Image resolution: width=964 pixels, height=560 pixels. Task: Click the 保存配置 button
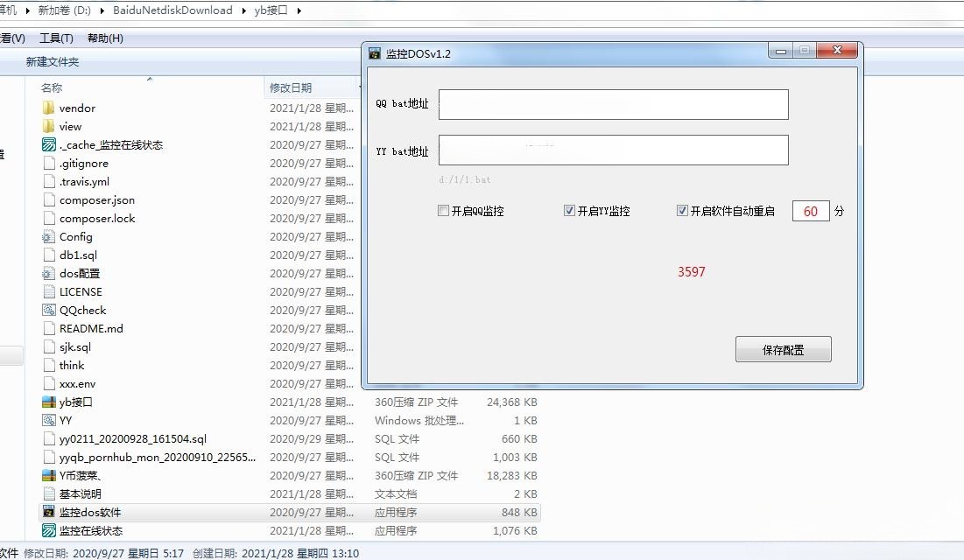783,348
